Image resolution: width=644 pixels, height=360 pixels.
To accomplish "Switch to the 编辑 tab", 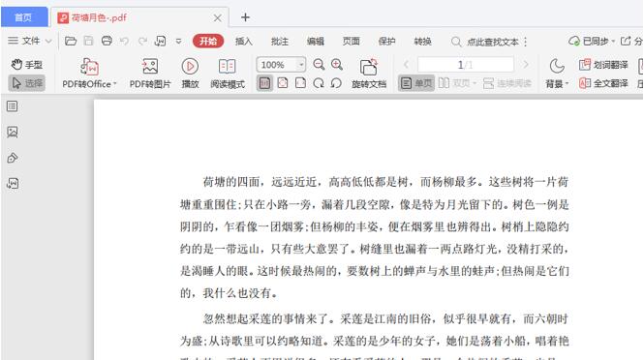I will (x=316, y=41).
